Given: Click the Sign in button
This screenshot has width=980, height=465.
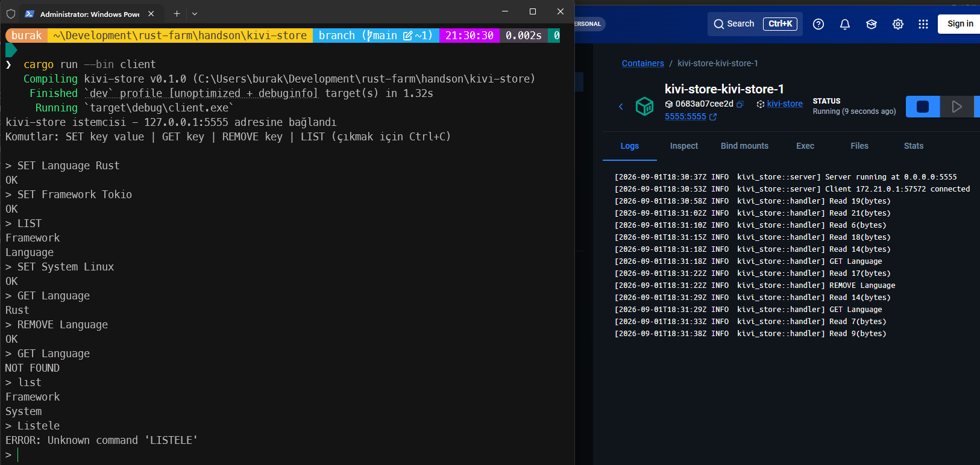Looking at the screenshot, I should (960, 24).
